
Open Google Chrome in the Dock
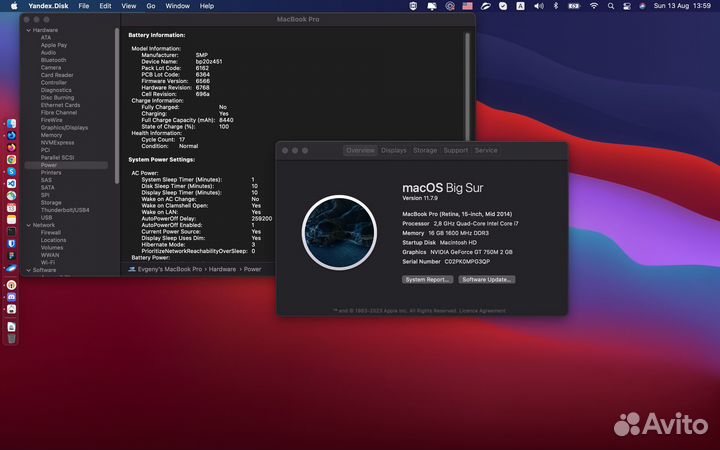(11, 159)
